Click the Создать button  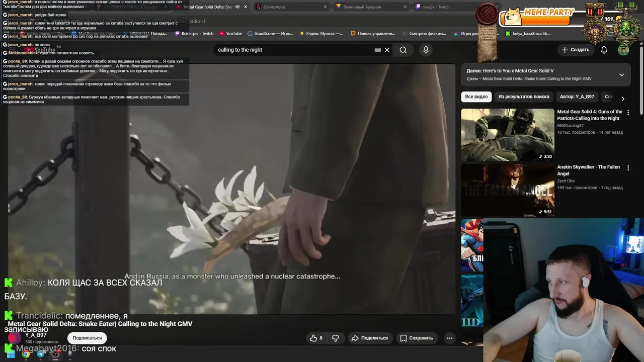[x=576, y=50]
